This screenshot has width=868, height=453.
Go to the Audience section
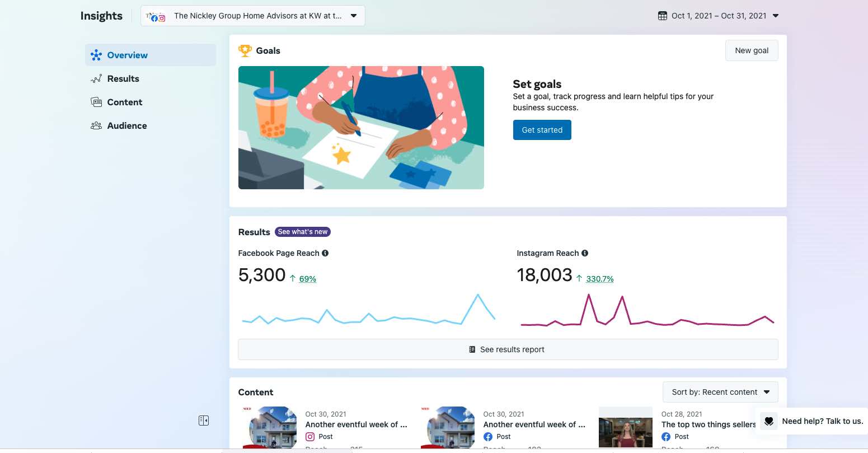[127, 126]
